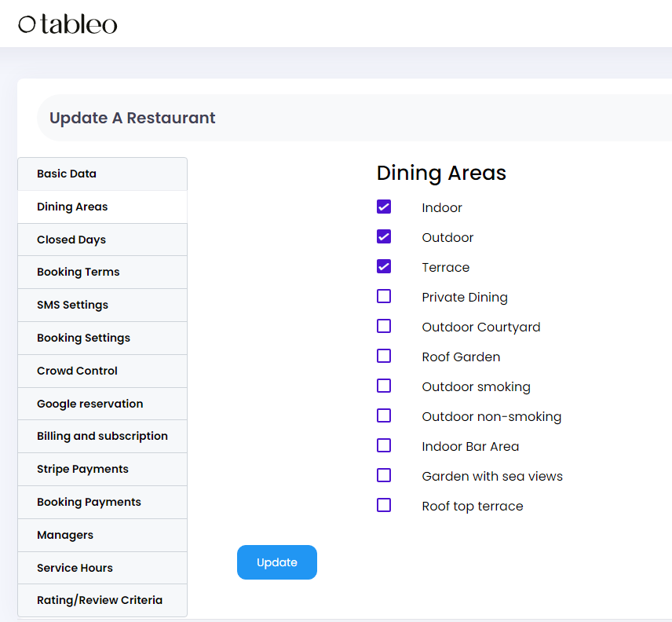Disable the Terrace dining area
The height and width of the screenshot is (622, 672).
(384, 267)
